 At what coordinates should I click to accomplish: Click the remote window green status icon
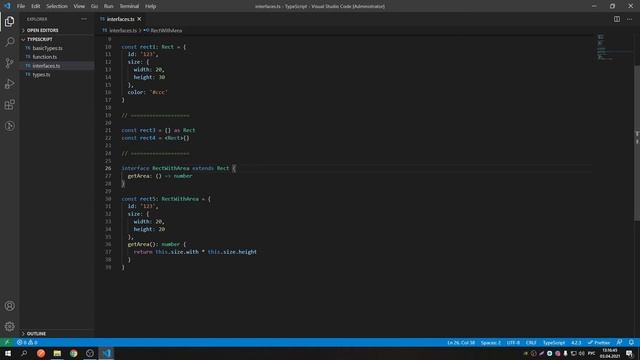pos(7,342)
